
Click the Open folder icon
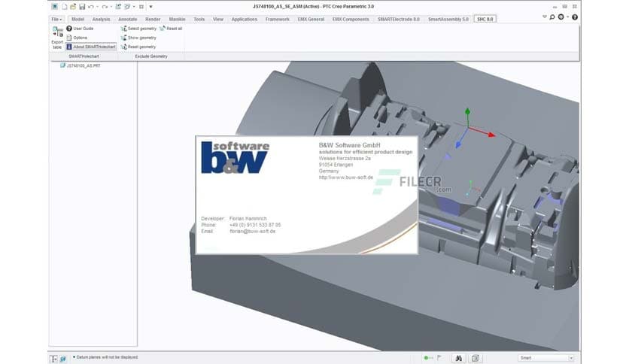point(73,7)
